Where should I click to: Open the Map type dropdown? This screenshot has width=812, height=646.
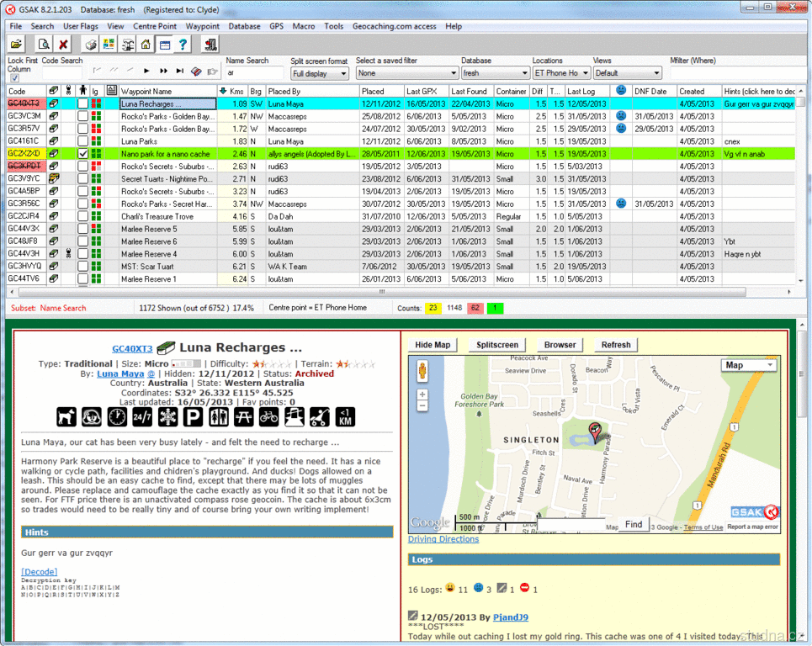coord(748,365)
